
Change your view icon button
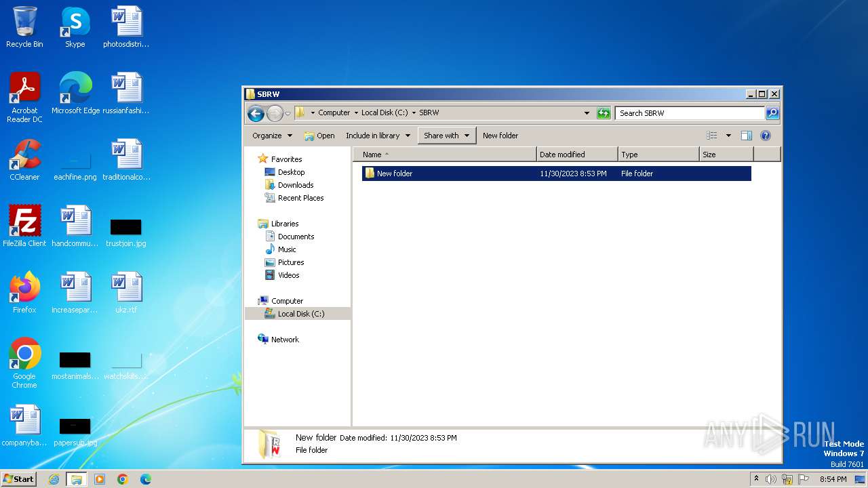pyautogui.click(x=711, y=136)
